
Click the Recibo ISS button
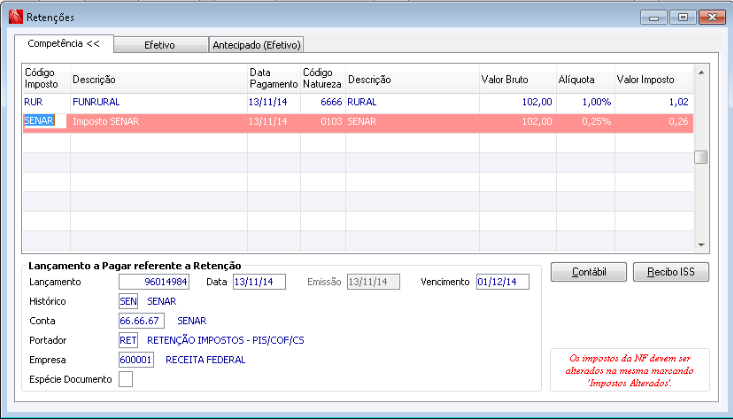coord(671,272)
